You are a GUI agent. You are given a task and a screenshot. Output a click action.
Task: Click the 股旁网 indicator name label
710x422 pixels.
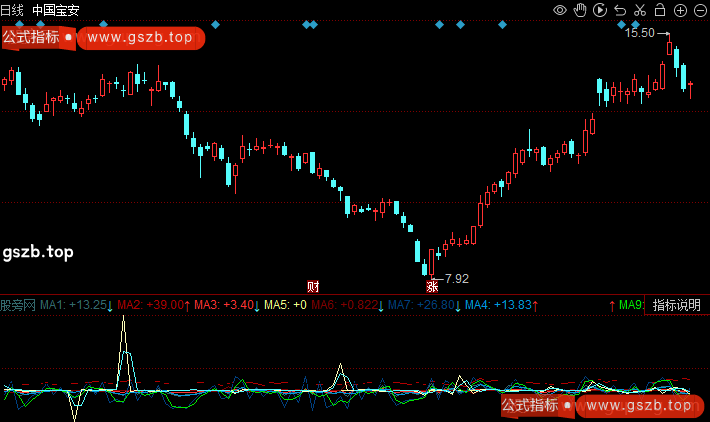click(x=18, y=305)
